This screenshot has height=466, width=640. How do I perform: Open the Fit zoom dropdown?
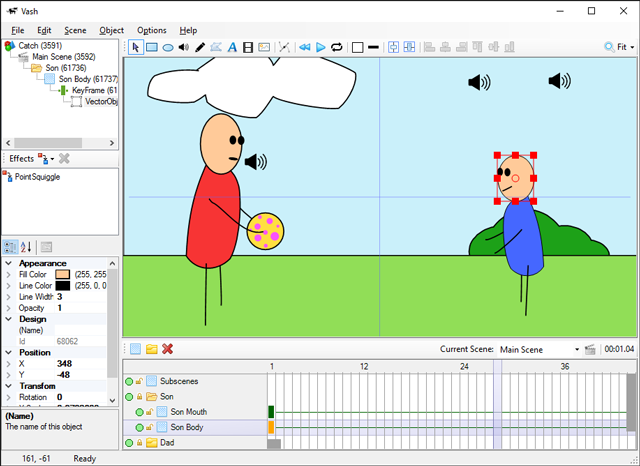[x=619, y=47]
